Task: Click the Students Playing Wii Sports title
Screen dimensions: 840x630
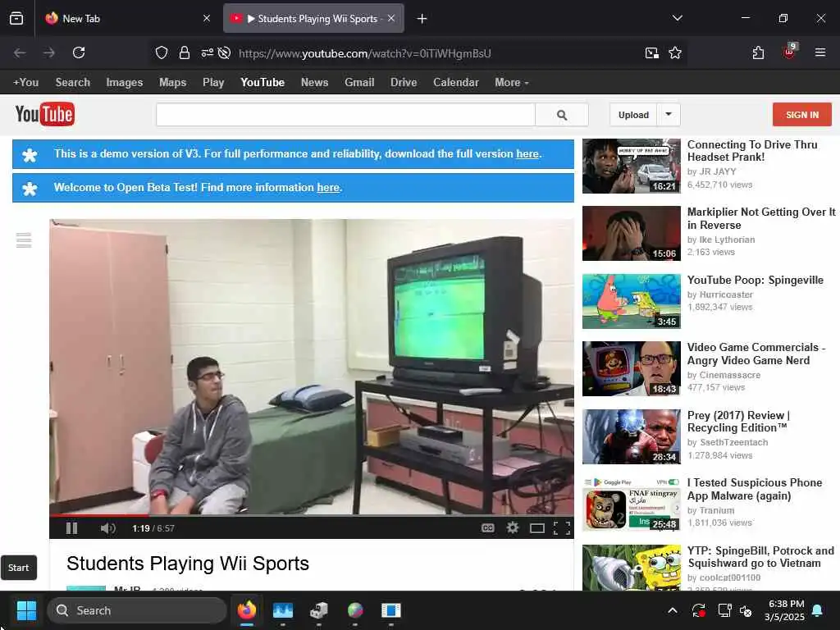Action: pyautogui.click(x=188, y=564)
